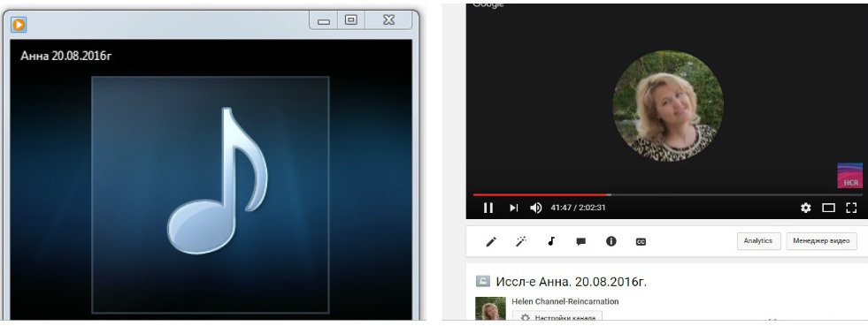This screenshot has width=868, height=326.
Task: Open the speech bubble annotations editor
Action: click(x=580, y=241)
